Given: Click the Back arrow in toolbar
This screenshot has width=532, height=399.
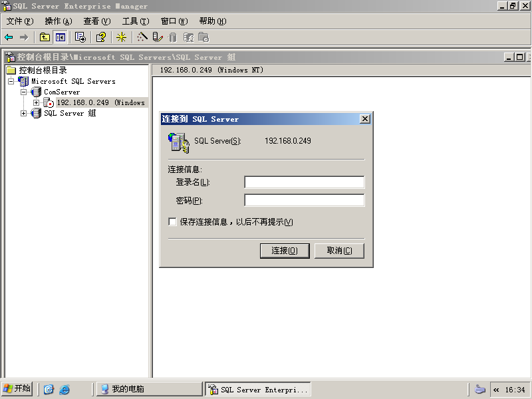Looking at the screenshot, I should point(9,37).
